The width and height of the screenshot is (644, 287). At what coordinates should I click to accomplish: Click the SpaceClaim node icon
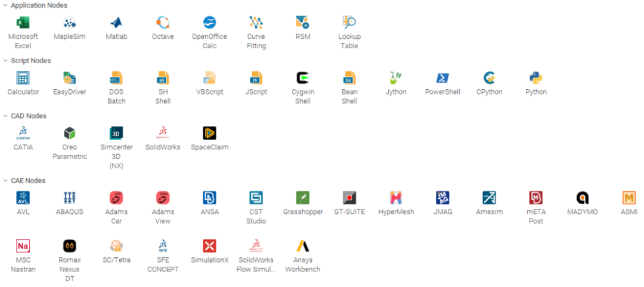pos(209,133)
